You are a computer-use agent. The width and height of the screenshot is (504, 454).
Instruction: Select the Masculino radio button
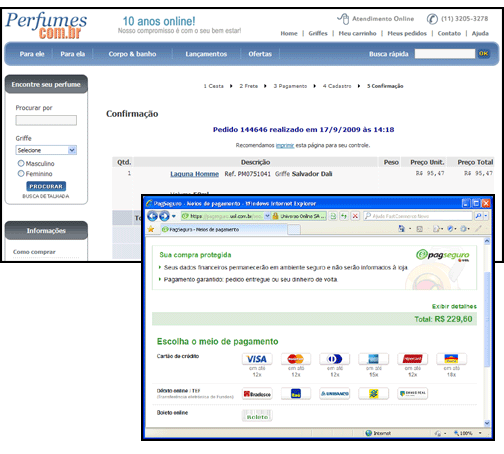point(21,163)
